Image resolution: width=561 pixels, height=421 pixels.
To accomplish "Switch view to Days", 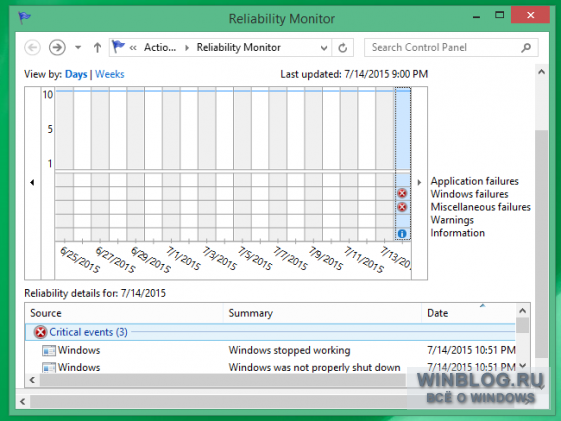I will (x=76, y=74).
